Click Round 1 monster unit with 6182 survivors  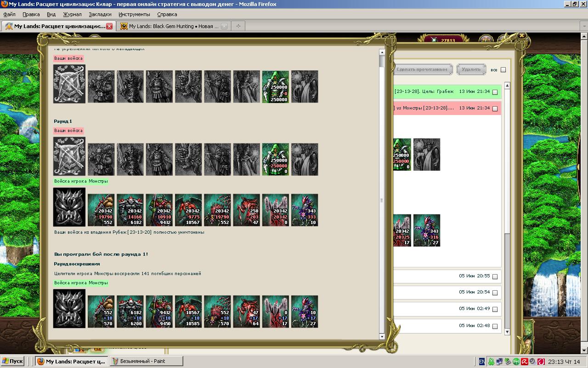click(130, 210)
